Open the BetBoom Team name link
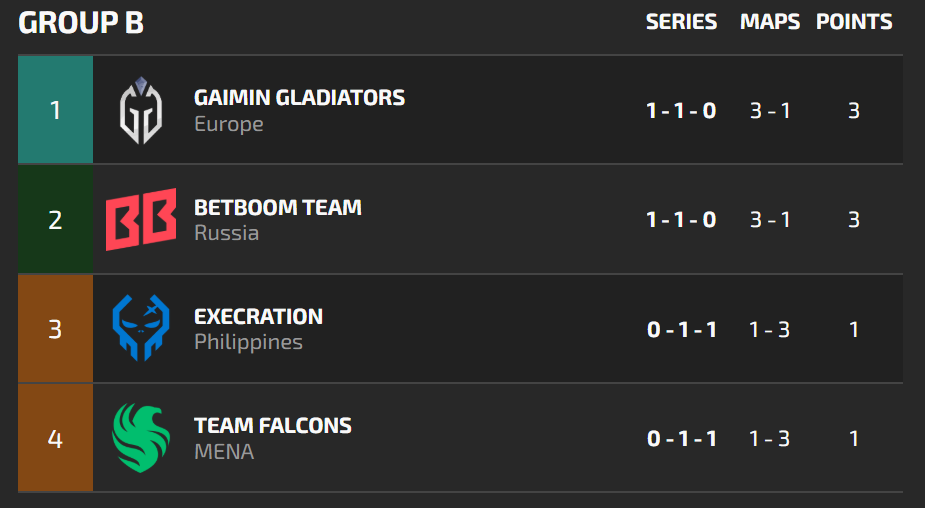Image resolution: width=925 pixels, height=508 pixels. pos(278,208)
